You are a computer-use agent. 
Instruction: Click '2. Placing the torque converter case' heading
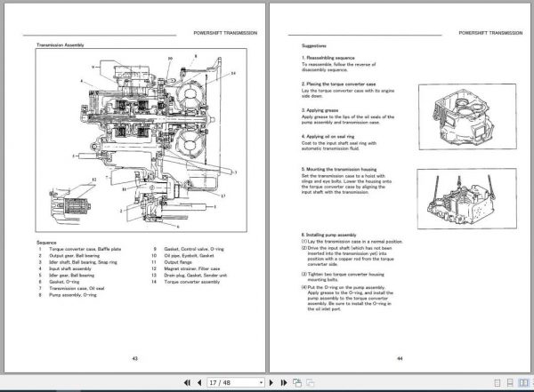click(338, 84)
